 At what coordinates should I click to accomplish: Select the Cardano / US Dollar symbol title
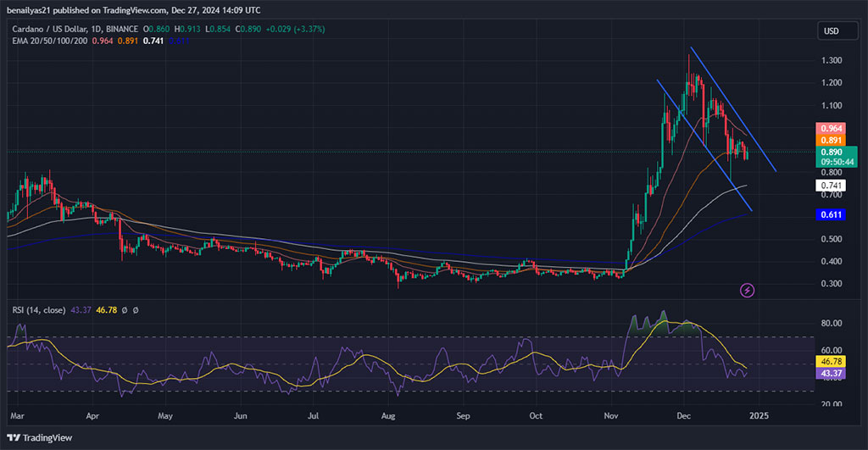[x=75, y=29]
